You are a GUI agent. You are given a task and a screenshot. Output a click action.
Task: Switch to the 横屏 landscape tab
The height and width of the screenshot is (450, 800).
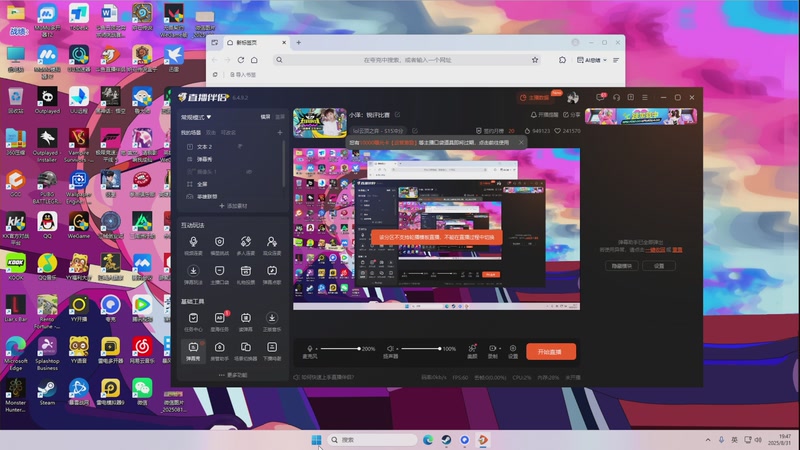[265, 117]
